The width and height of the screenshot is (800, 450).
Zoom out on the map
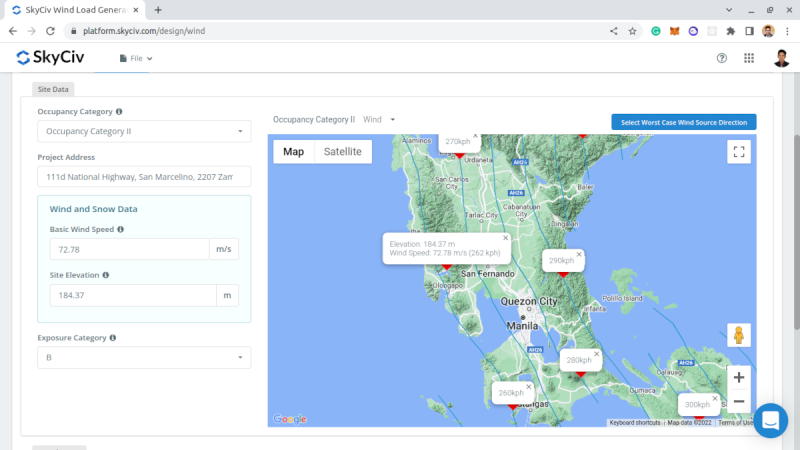tap(739, 401)
